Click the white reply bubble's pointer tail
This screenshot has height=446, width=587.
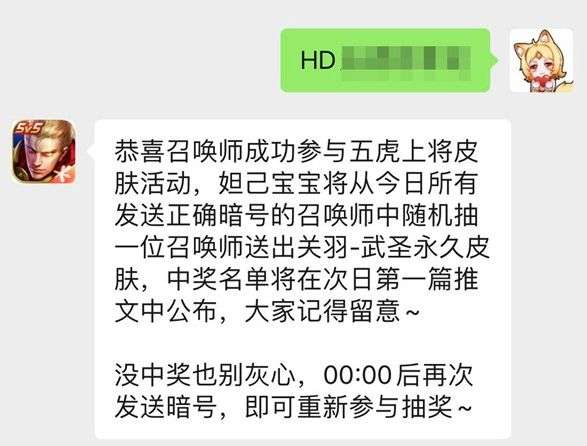[91, 151]
